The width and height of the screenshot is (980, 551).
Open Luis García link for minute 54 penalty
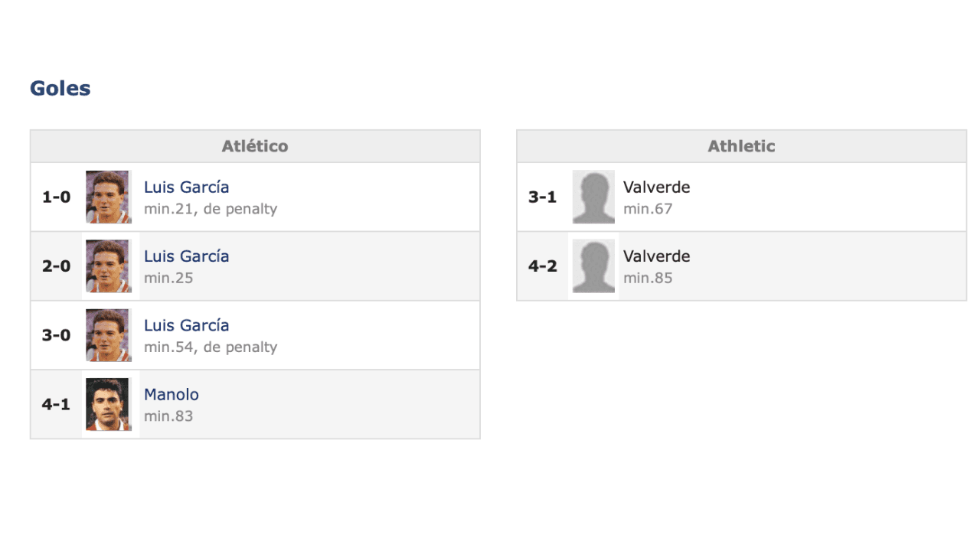point(186,325)
